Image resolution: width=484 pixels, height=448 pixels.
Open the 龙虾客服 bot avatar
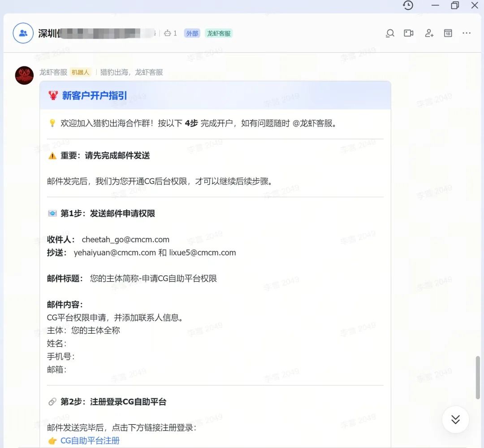tap(24, 75)
